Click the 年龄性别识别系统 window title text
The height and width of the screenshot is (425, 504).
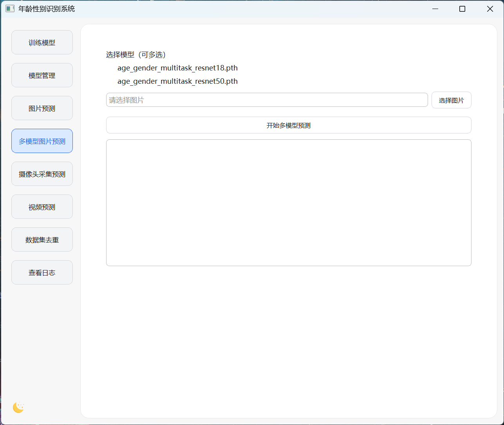pos(47,9)
